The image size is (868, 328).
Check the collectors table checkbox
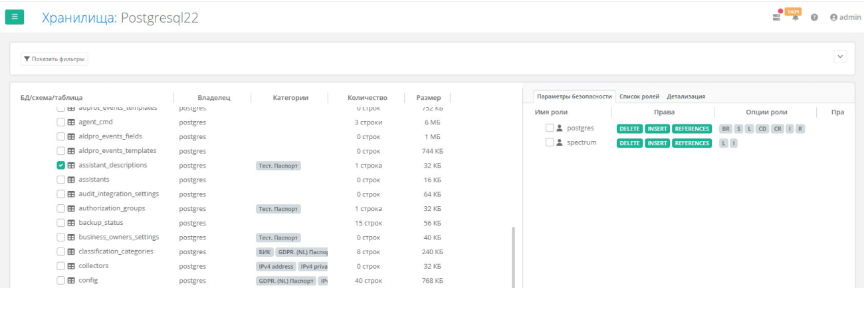pyautogui.click(x=61, y=266)
